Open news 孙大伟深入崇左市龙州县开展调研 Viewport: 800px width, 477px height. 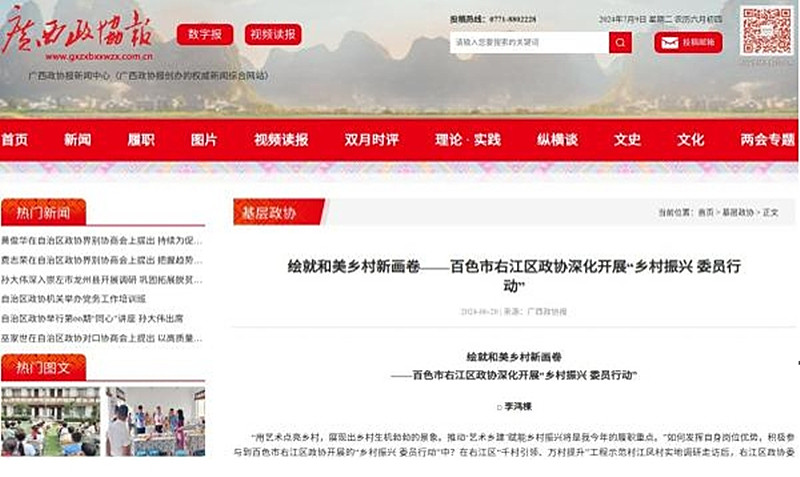pyautogui.click(x=102, y=280)
